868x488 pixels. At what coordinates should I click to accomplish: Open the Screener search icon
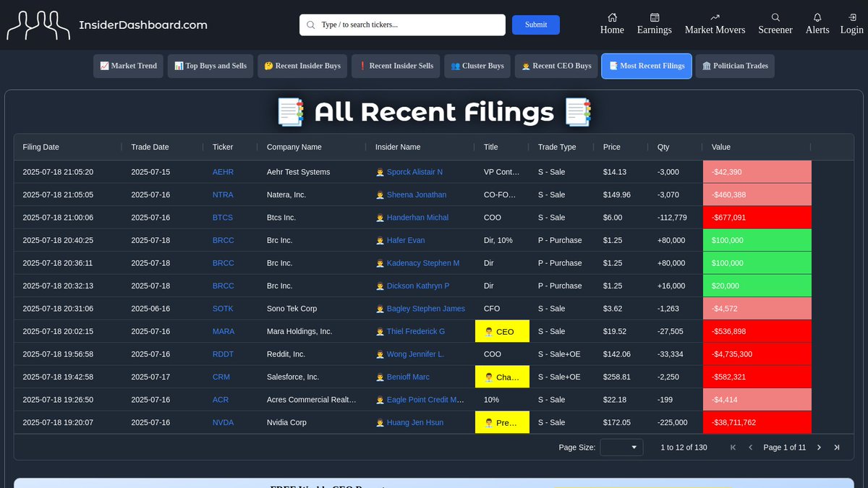(775, 17)
